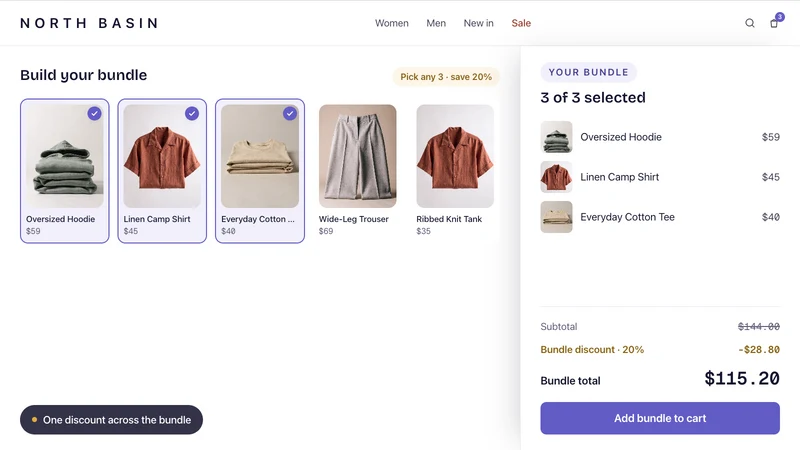Click the struck-through $144.00 subtotal
The width and height of the screenshot is (800, 450).
point(759,327)
